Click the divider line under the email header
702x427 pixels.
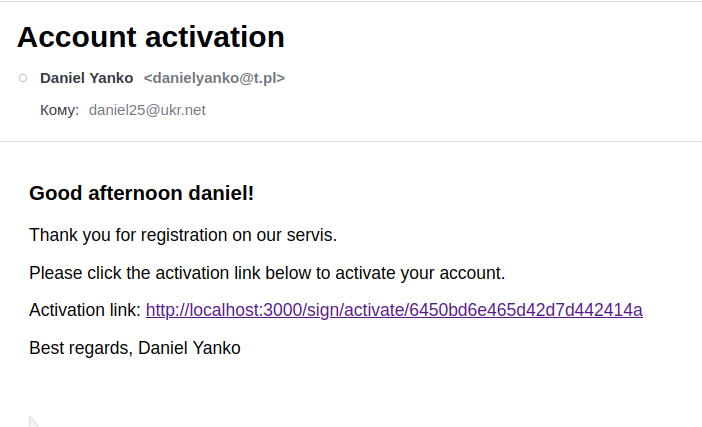point(351,142)
